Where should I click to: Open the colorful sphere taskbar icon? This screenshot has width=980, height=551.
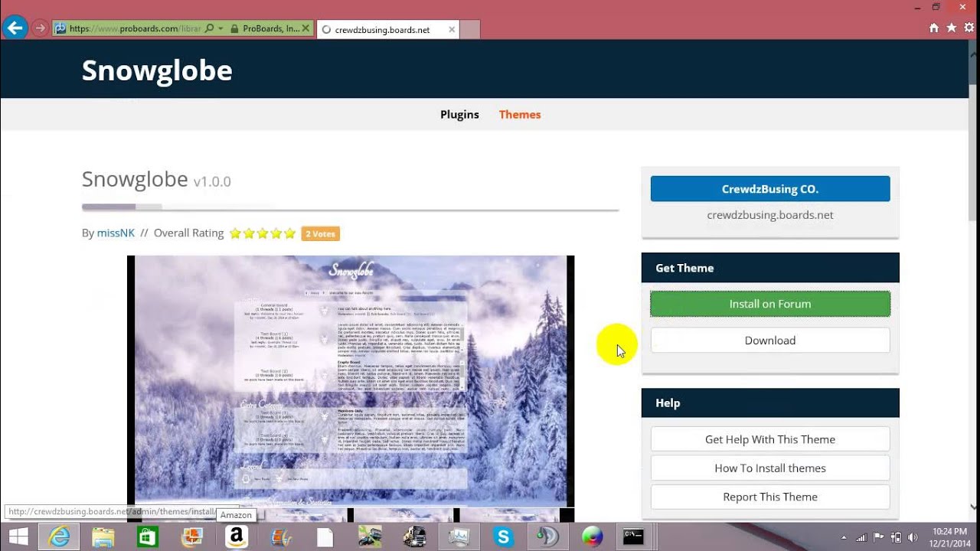click(x=592, y=537)
